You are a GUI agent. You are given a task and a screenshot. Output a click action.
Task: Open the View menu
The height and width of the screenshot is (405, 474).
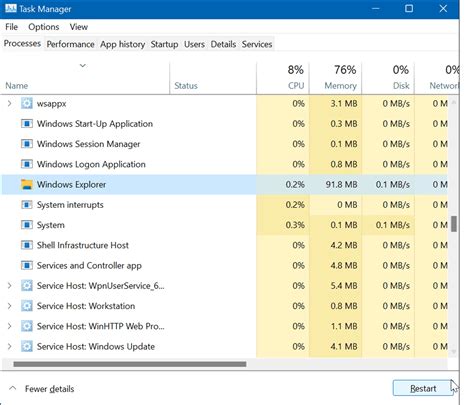[79, 27]
